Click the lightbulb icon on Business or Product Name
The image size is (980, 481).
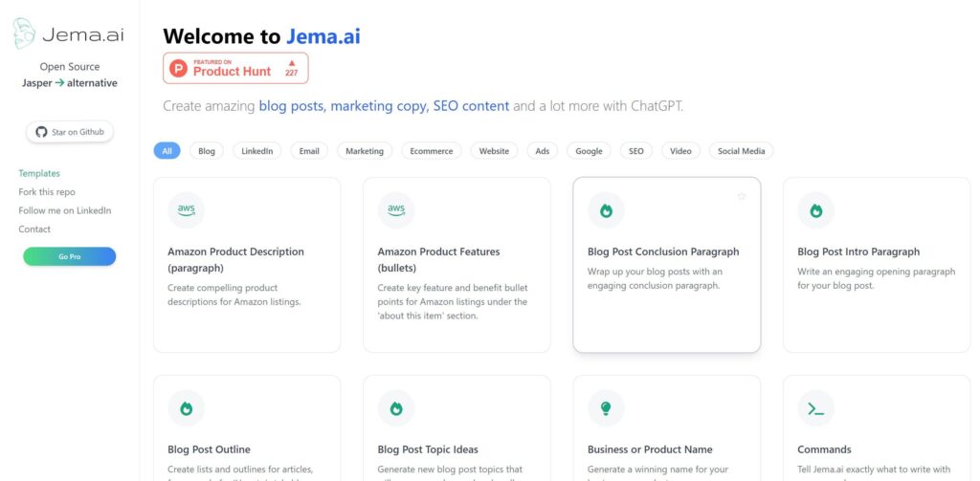[x=606, y=408]
